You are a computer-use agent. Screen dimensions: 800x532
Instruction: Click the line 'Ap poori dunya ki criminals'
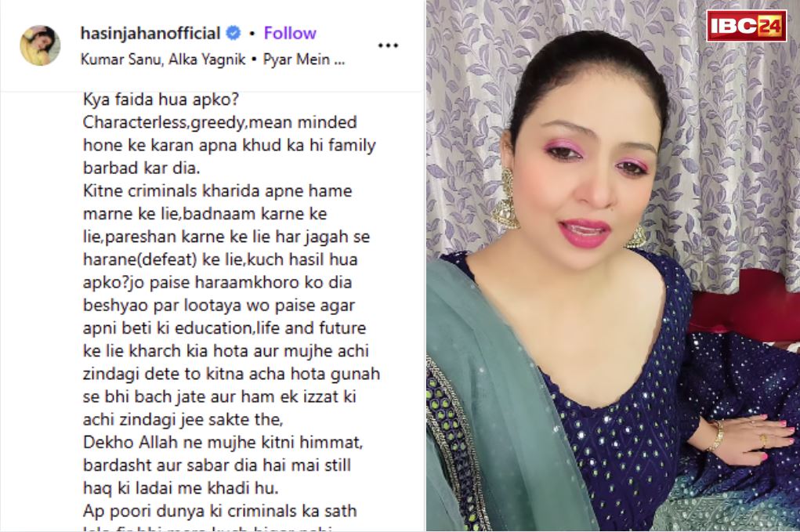[219, 511]
